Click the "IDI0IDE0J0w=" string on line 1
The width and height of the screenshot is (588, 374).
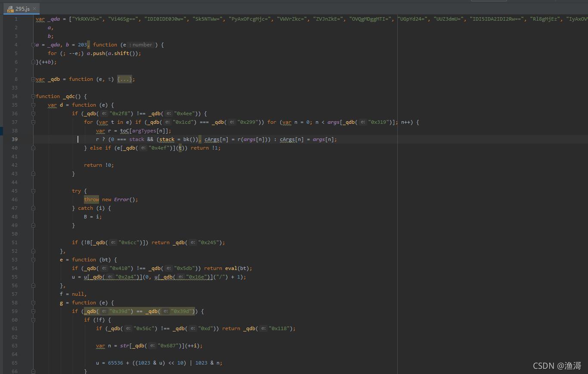click(x=166, y=19)
